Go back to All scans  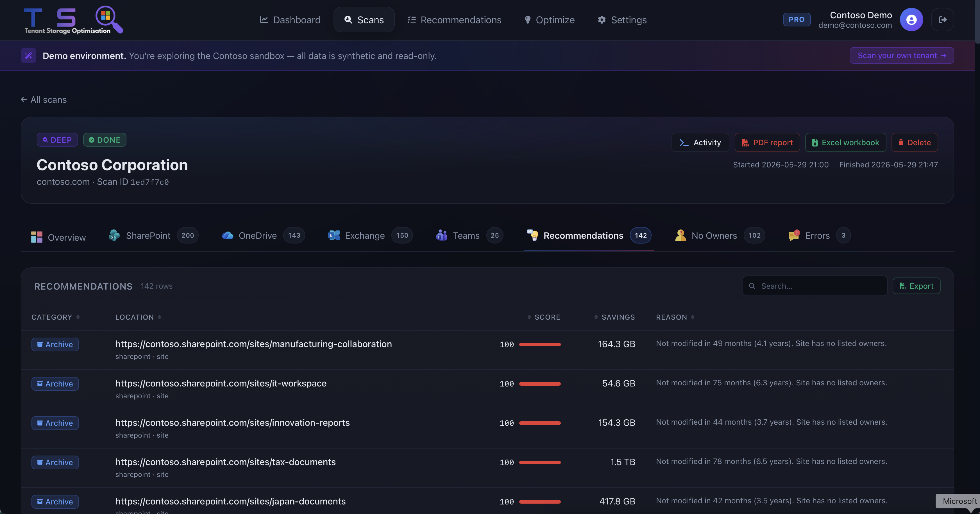click(44, 100)
